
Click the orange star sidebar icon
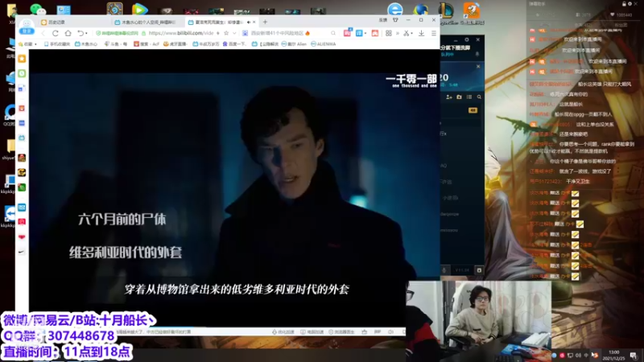(x=22, y=59)
